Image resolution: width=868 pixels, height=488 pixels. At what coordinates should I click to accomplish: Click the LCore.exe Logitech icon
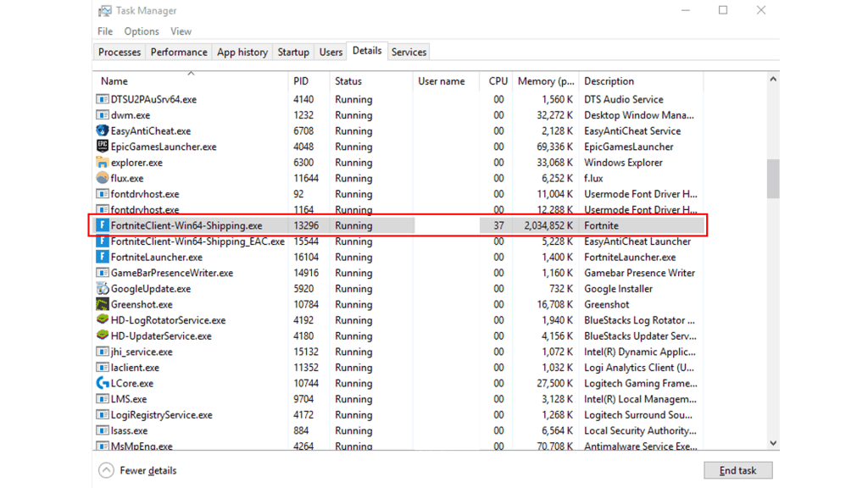(103, 383)
